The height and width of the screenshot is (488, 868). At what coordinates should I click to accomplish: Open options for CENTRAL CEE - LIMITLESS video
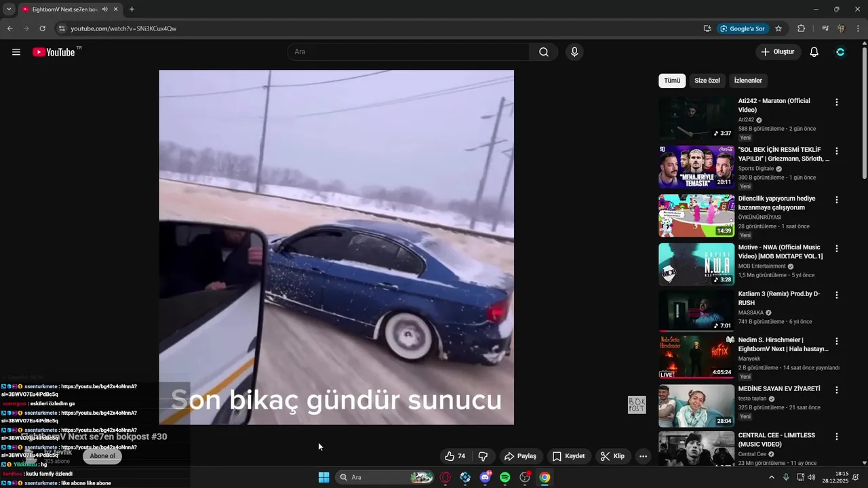point(836,436)
